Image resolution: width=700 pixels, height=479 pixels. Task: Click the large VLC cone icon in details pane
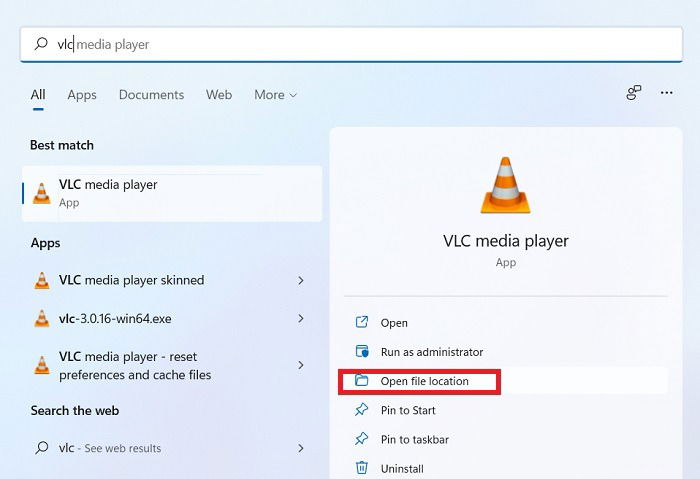pos(505,185)
